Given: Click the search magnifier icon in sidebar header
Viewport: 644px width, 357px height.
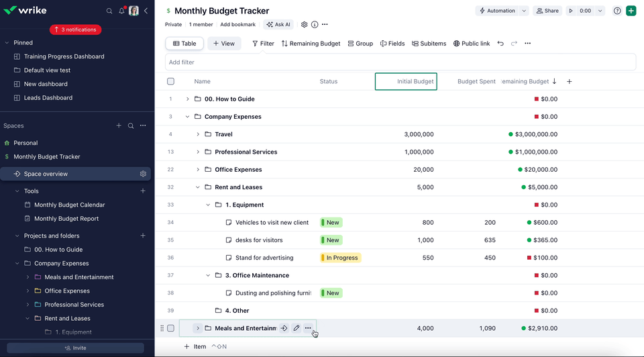Looking at the screenshot, I should (109, 11).
